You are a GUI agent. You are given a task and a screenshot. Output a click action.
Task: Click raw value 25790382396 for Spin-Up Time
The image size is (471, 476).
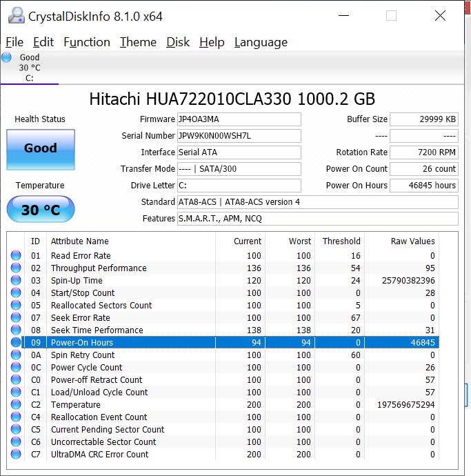point(408,281)
